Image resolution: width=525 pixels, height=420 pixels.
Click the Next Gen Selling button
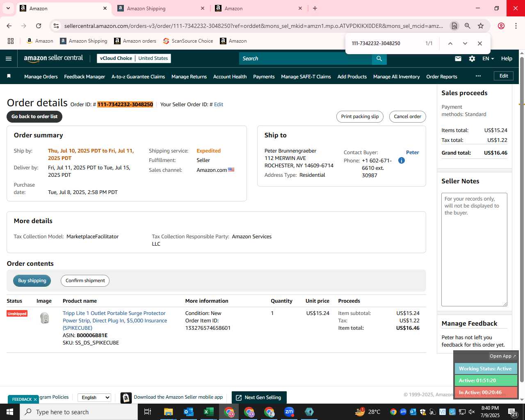point(259,397)
